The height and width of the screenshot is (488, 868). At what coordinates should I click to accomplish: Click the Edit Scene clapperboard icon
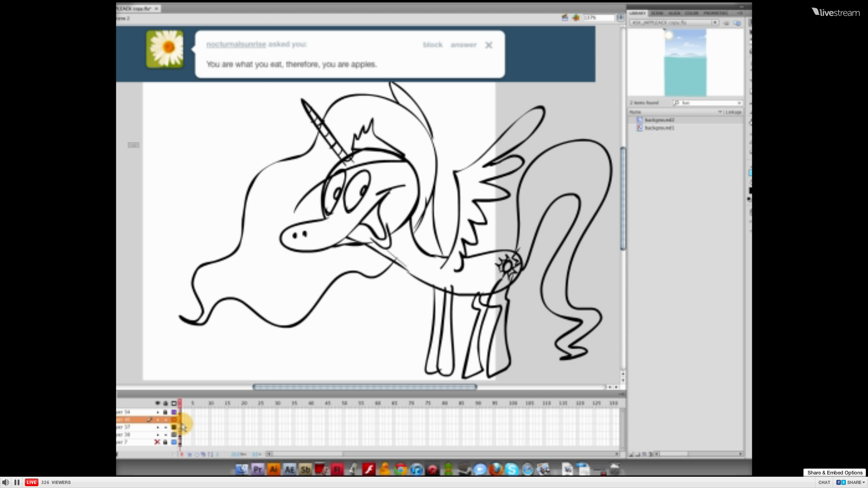(x=565, y=18)
